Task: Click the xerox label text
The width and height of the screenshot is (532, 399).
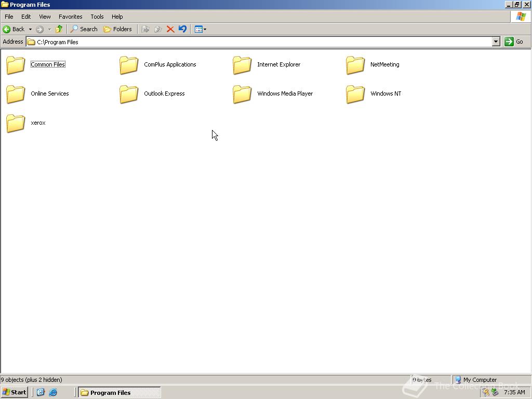Action: pos(38,123)
